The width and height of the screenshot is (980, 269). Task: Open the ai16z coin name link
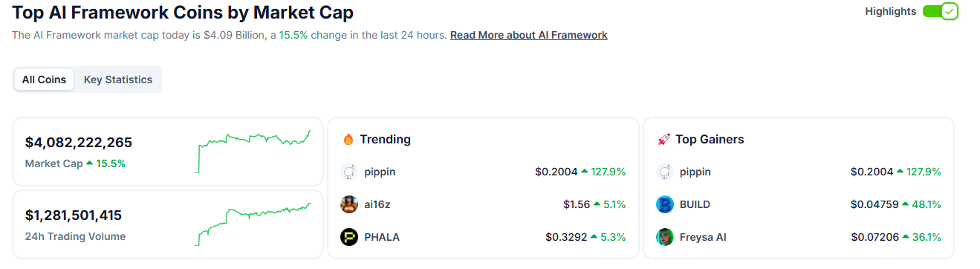pos(378,204)
